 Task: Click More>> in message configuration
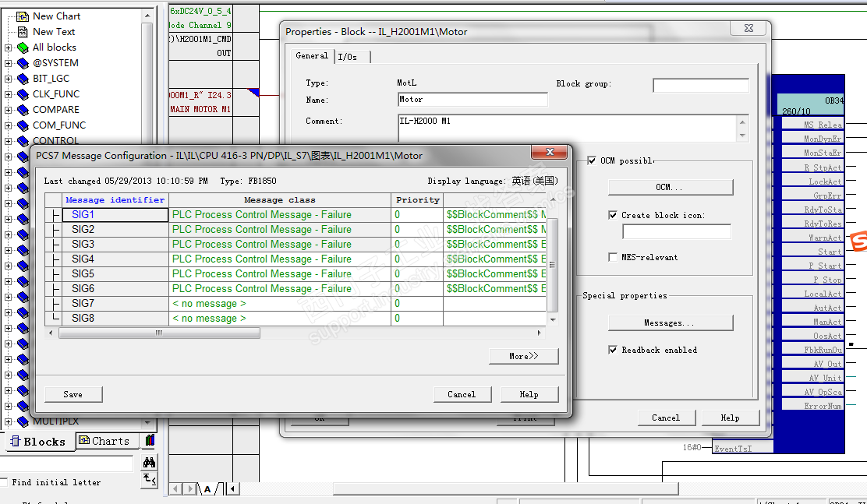pyautogui.click(x=524, y=357)
